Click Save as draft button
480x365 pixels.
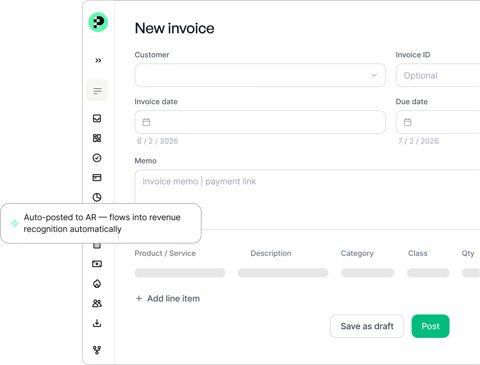(367, 326)
